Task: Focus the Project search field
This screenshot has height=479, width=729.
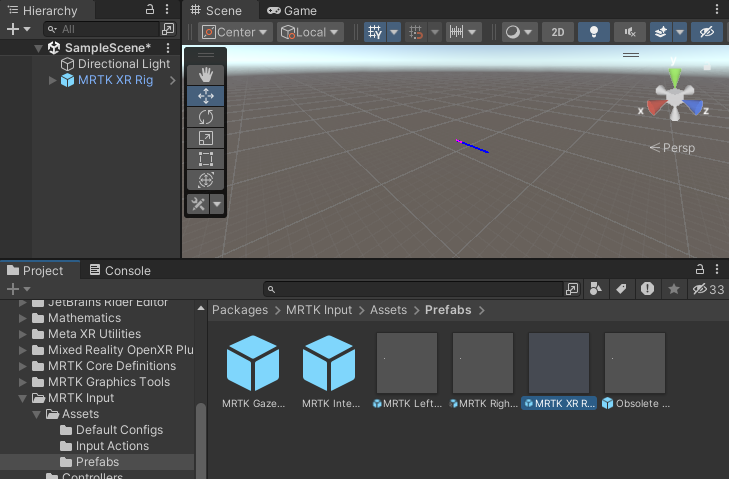Action: point(414,289)
